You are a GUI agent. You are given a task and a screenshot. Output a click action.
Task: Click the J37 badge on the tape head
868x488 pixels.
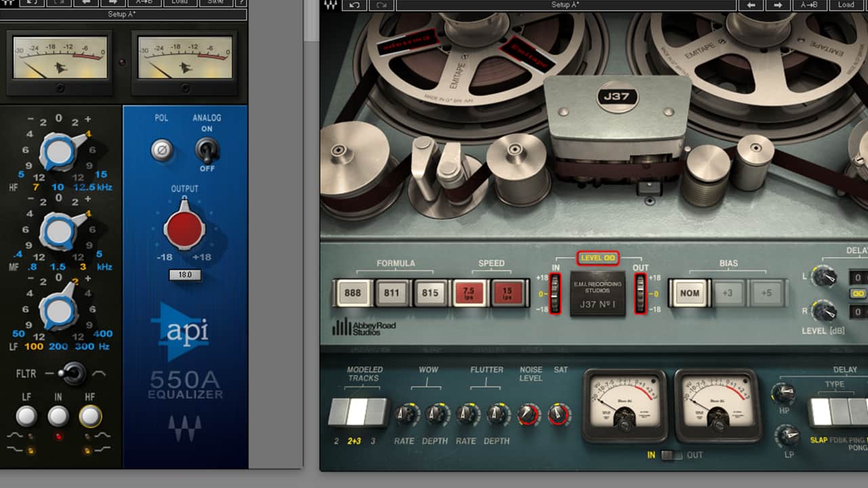(617, 97)
